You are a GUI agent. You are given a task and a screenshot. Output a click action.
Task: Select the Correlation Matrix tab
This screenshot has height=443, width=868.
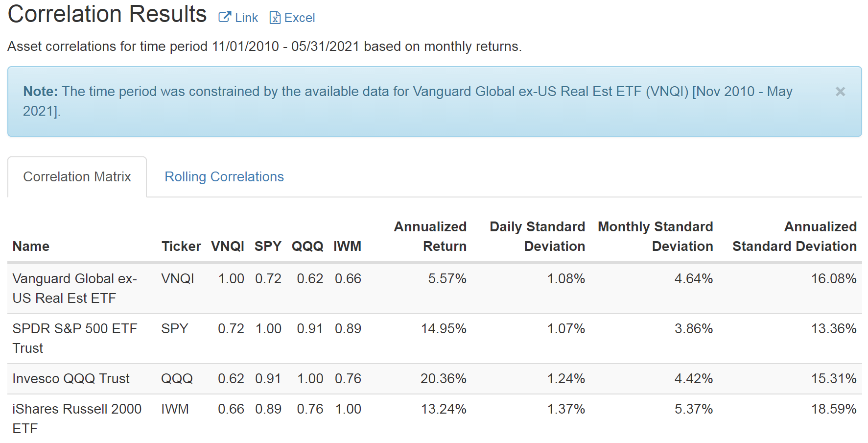77,177
